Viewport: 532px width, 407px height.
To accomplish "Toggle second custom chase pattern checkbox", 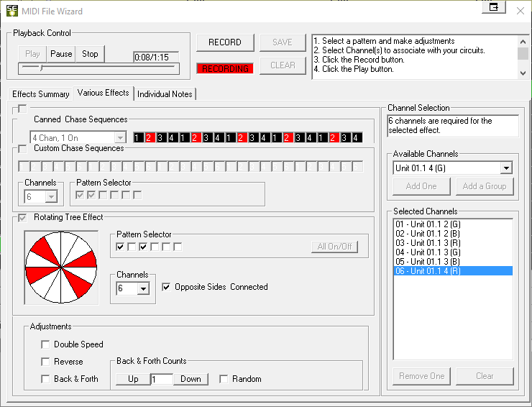I will tap(91, 195).
